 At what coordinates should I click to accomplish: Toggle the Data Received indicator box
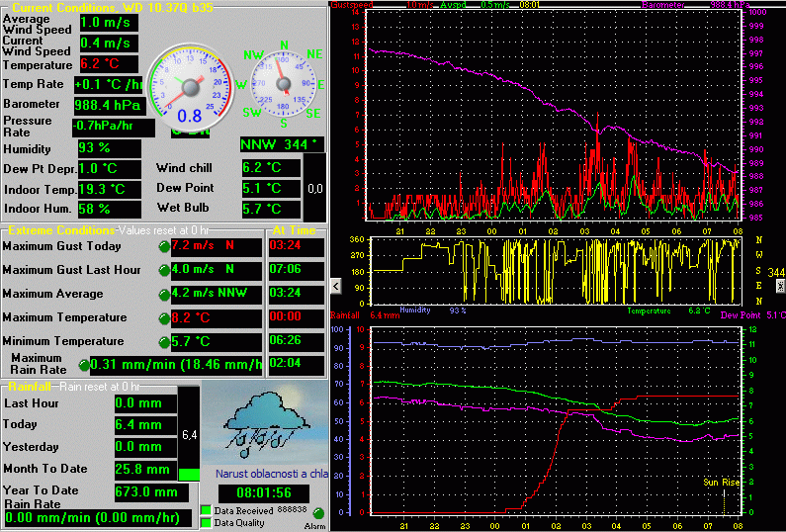[207, 510]
